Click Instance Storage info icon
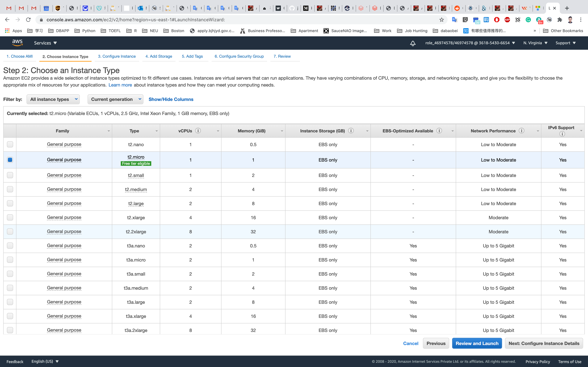The height and width of the screenshot is (367, 588). point(351,131)
